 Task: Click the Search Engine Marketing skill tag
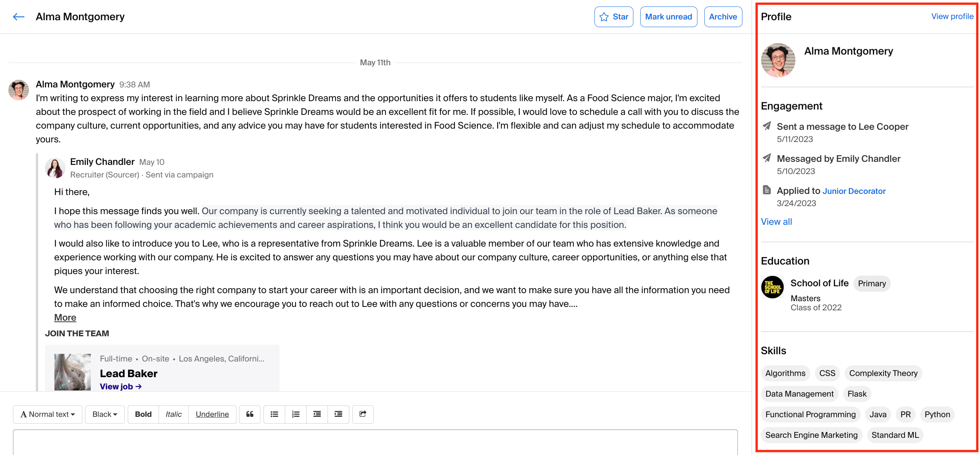tap(811, 435)
